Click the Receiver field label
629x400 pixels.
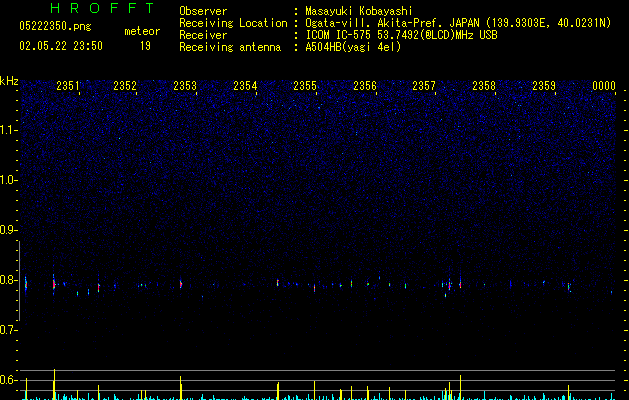203,35
